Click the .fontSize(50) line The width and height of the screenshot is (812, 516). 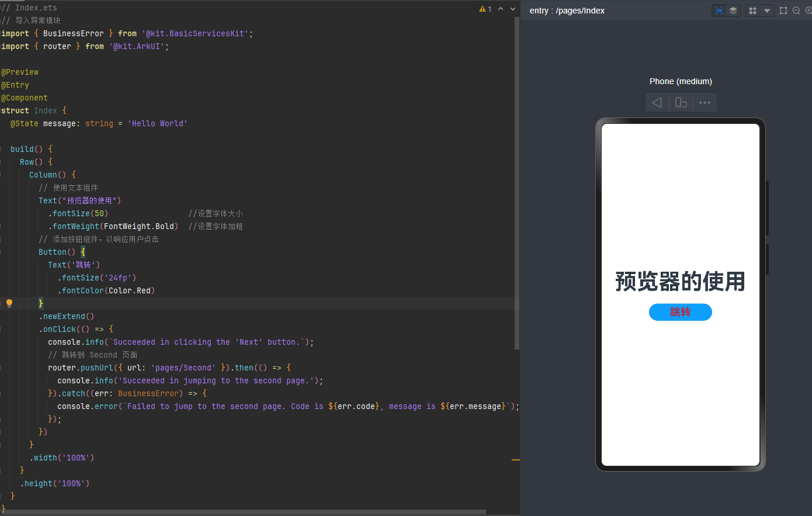(x=78, y=213)
